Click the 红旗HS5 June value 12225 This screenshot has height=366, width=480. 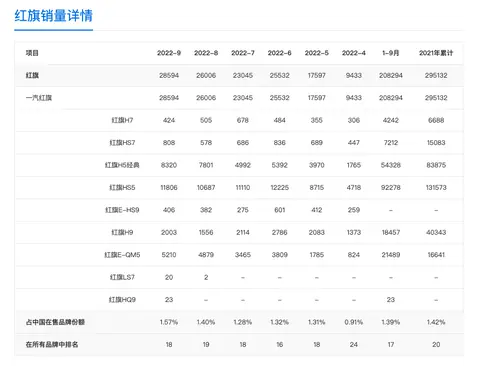(279, 187)
